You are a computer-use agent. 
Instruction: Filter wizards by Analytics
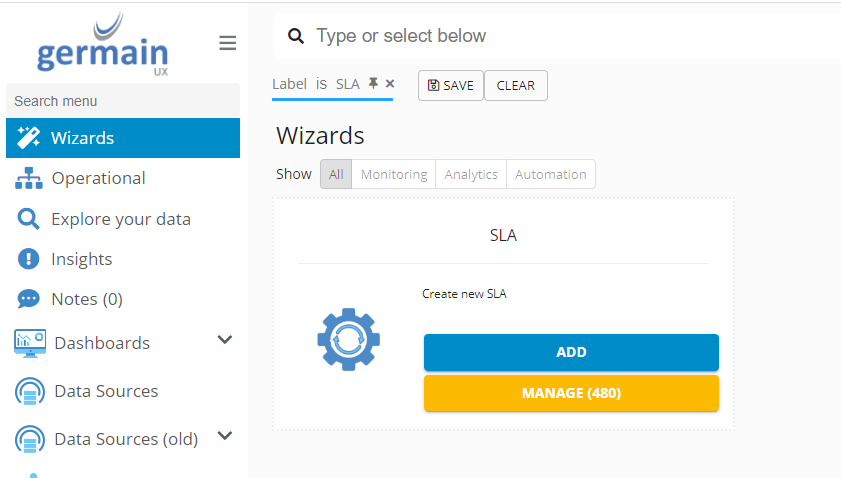pos(471,174)
